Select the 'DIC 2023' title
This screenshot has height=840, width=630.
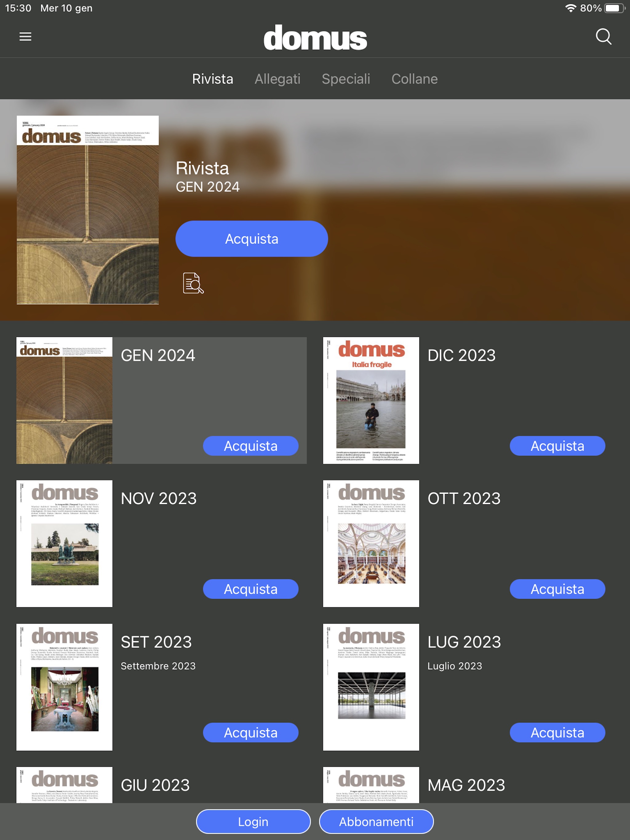coord(461,355)
